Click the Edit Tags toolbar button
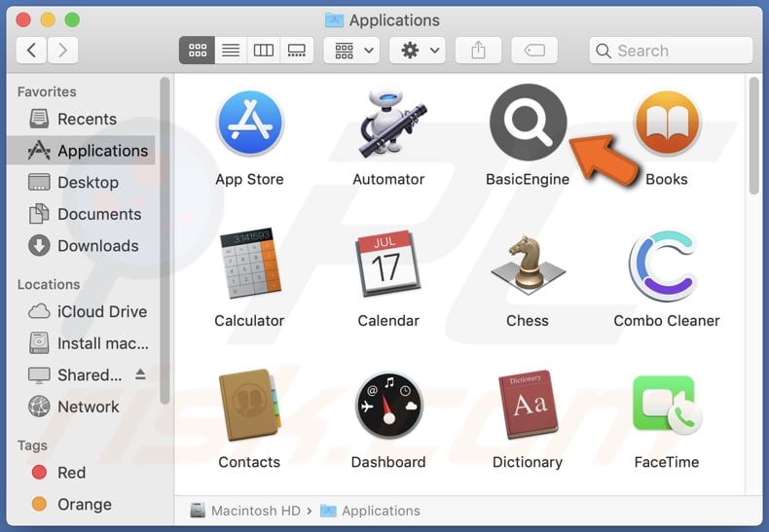The height and width of the screenshot is (532, 769). [x=534, y=50]
